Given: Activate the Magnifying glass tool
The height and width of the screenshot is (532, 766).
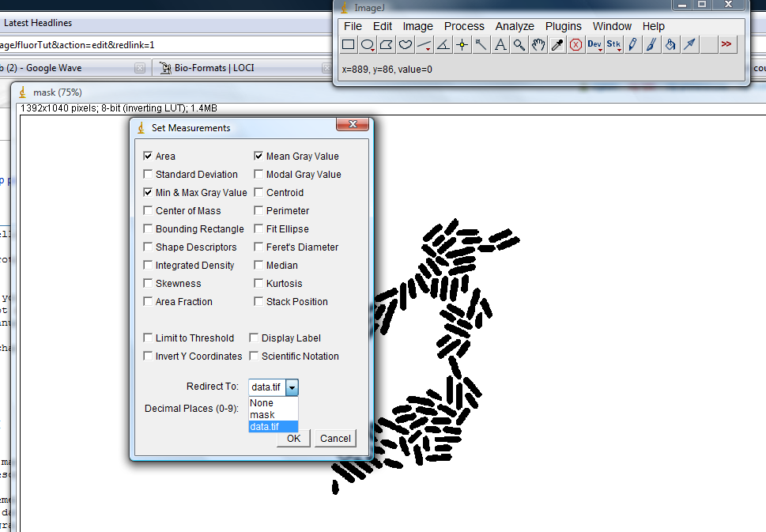Looking at the screenshot, I should [x=519, y=45].
